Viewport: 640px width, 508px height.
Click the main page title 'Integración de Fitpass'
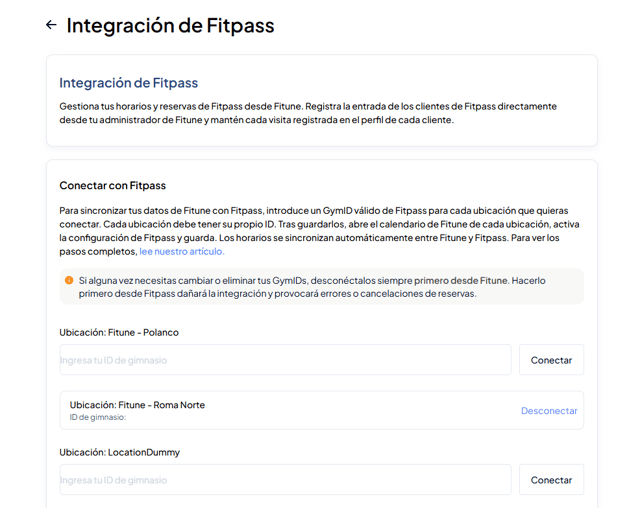tap(170, 25)
